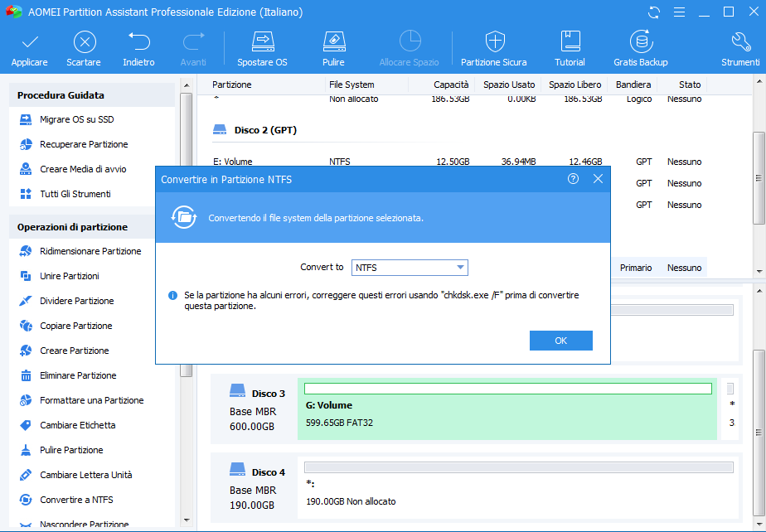The image size is (766, 532).
Task: Select Convertire a NTFS in the sidebar
Action: [x=76, y=500]
